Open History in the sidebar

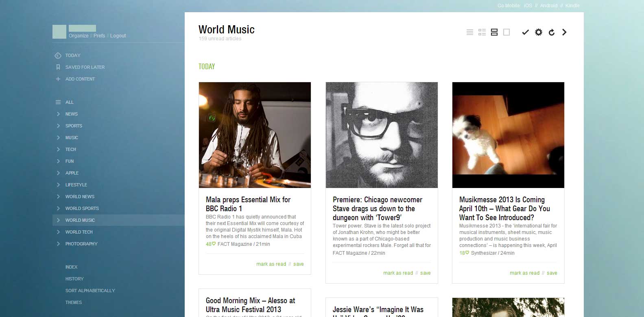pyautogui.click(x=74, y=279)
